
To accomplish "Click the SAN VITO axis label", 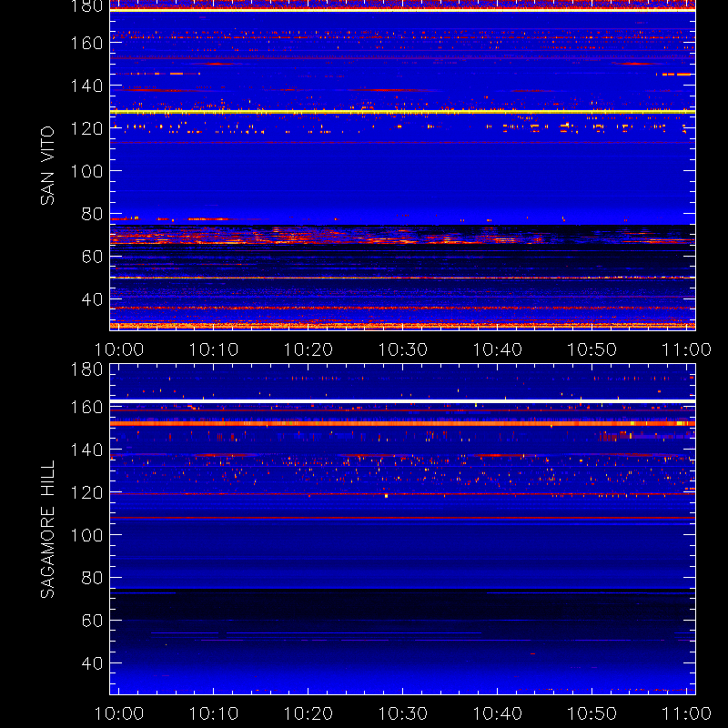I will click(47, 166).
